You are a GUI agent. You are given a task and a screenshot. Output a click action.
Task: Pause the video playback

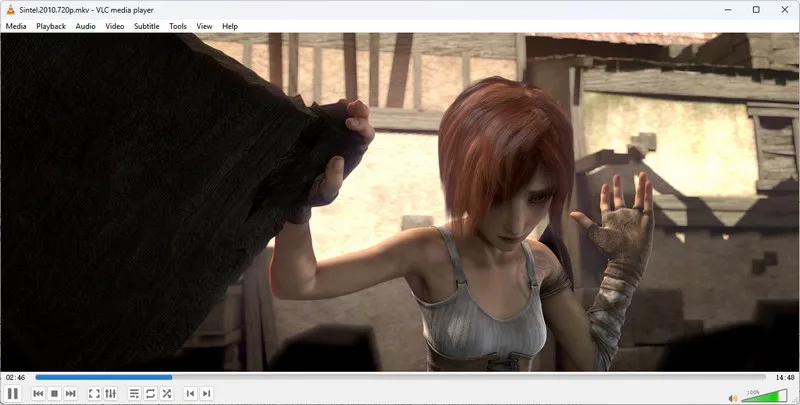(x=13, y=393)
